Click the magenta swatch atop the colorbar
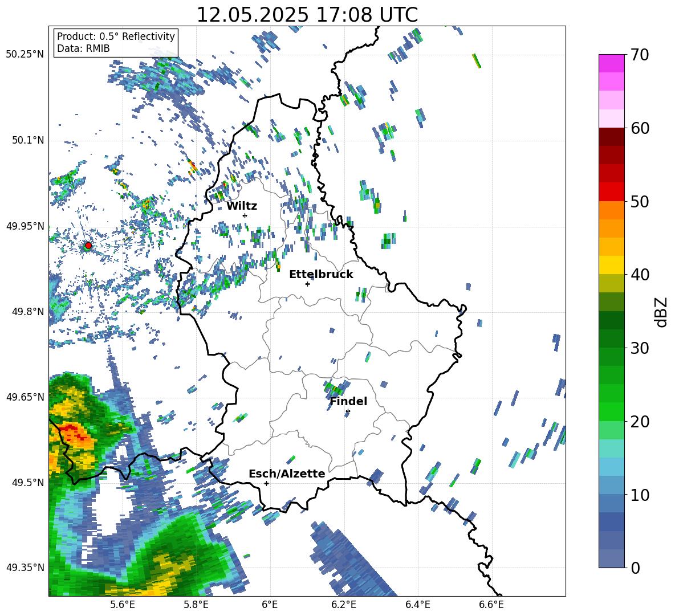675x616 pixels. tap(612, 63)
